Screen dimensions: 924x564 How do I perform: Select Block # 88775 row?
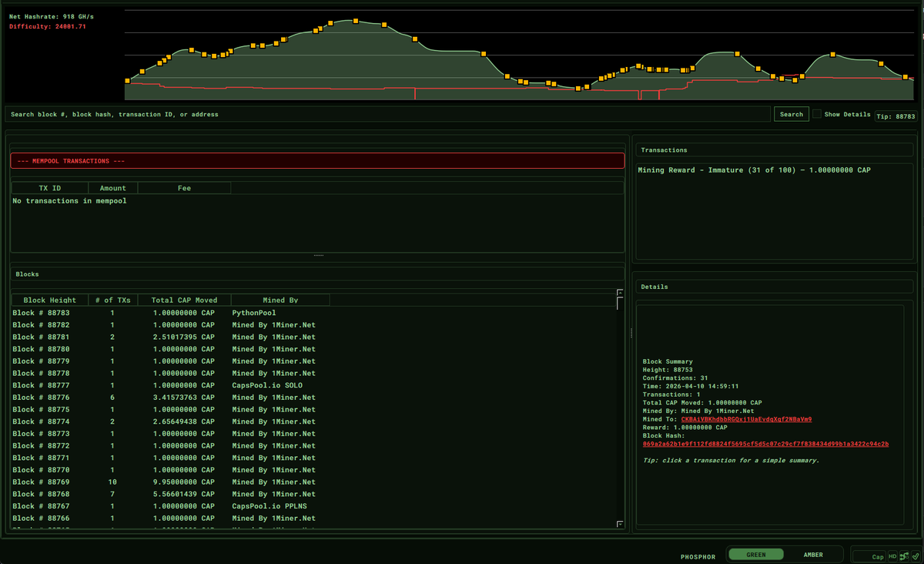314,410
